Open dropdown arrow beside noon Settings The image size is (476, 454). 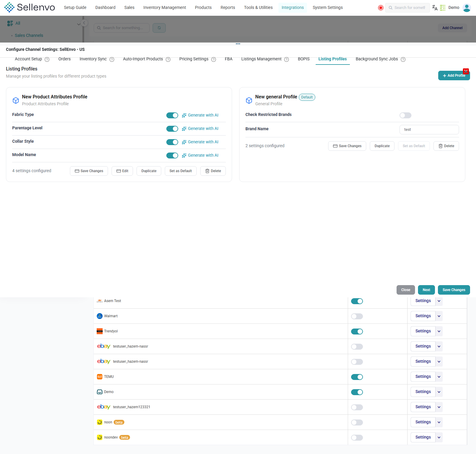[x=439, y=422]
